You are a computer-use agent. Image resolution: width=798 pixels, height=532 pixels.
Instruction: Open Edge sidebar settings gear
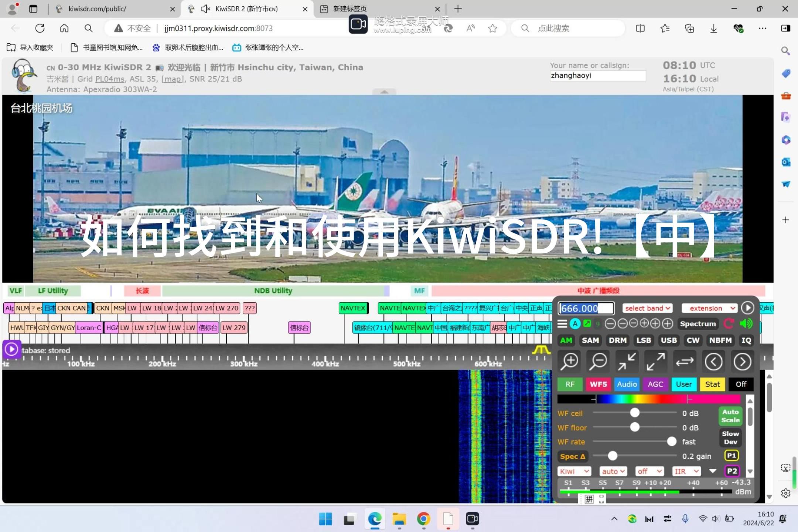tap(786, 493)
